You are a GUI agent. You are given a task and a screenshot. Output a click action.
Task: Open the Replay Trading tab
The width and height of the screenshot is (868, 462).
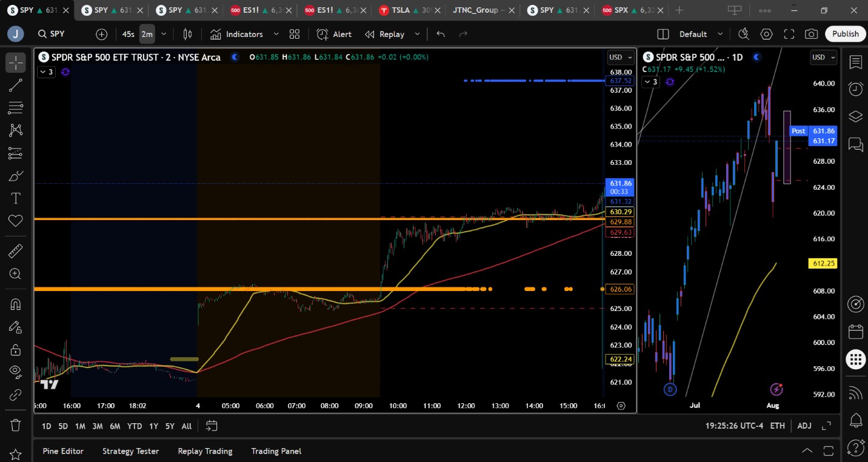[x=205, y=451]
